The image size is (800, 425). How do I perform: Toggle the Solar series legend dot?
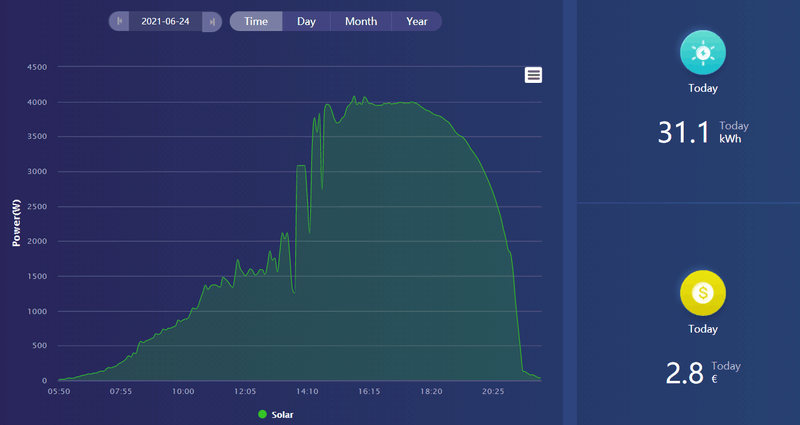(x=262, y=414)
